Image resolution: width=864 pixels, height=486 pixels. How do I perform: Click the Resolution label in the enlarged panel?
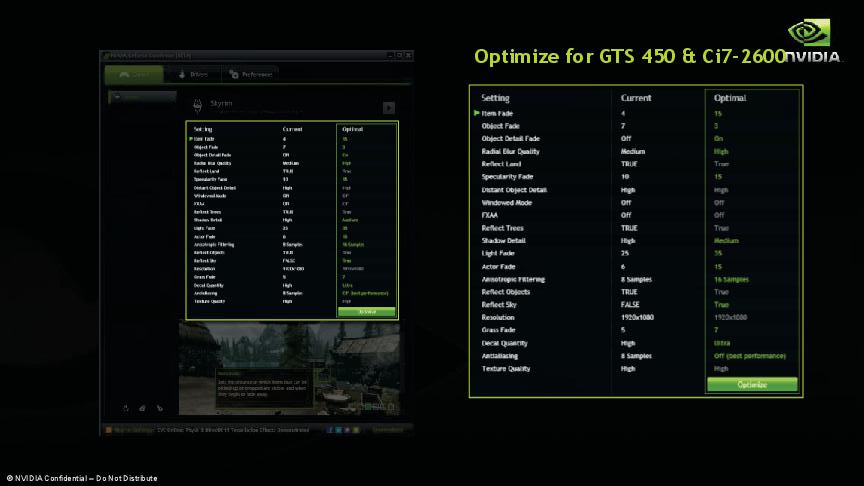click(498, 317)
